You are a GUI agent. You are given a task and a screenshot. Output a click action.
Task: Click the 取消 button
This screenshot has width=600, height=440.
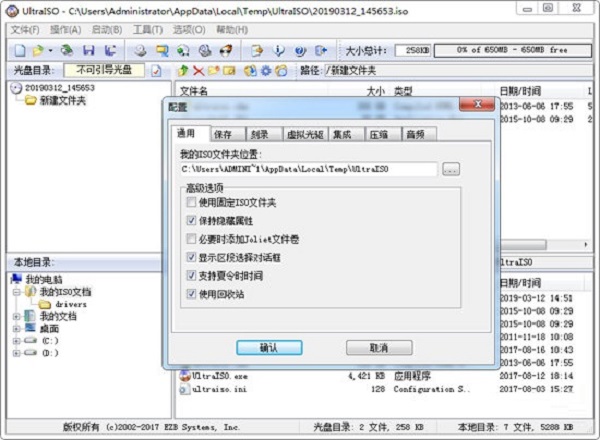point(379,347)
